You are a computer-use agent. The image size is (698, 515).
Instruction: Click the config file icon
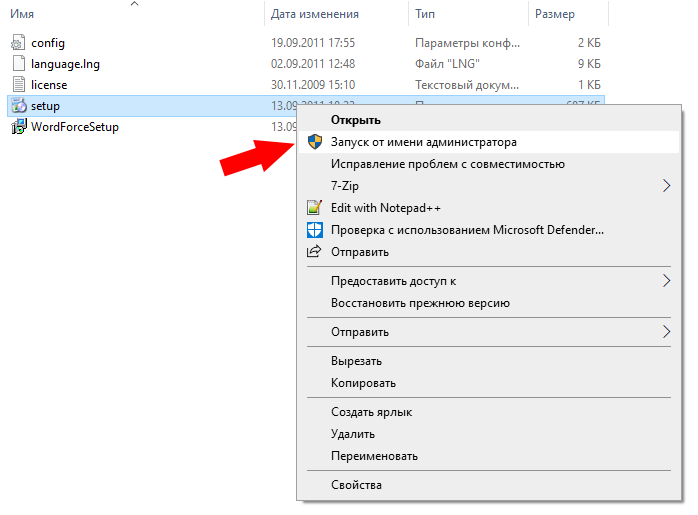pos(18,43)
